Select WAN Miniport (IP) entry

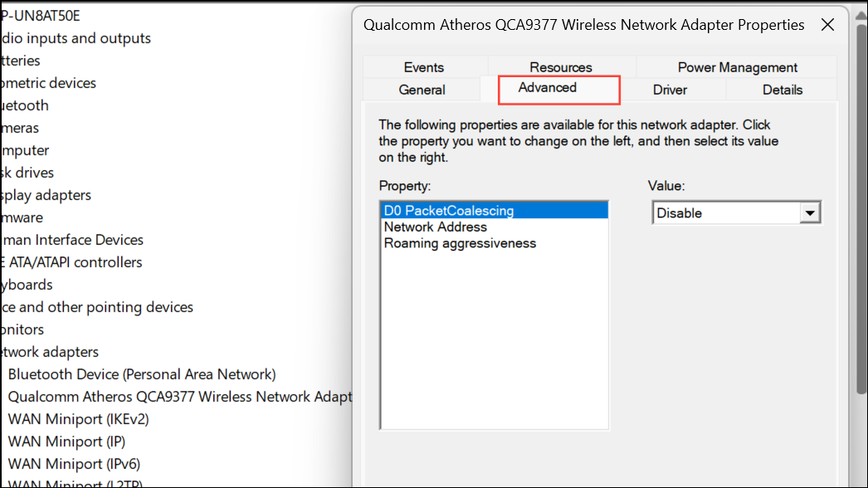[66, 442]
